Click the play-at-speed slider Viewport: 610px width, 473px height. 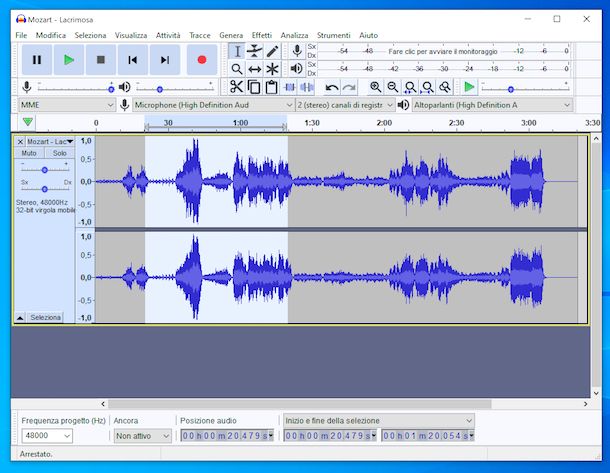pos(525,89)
